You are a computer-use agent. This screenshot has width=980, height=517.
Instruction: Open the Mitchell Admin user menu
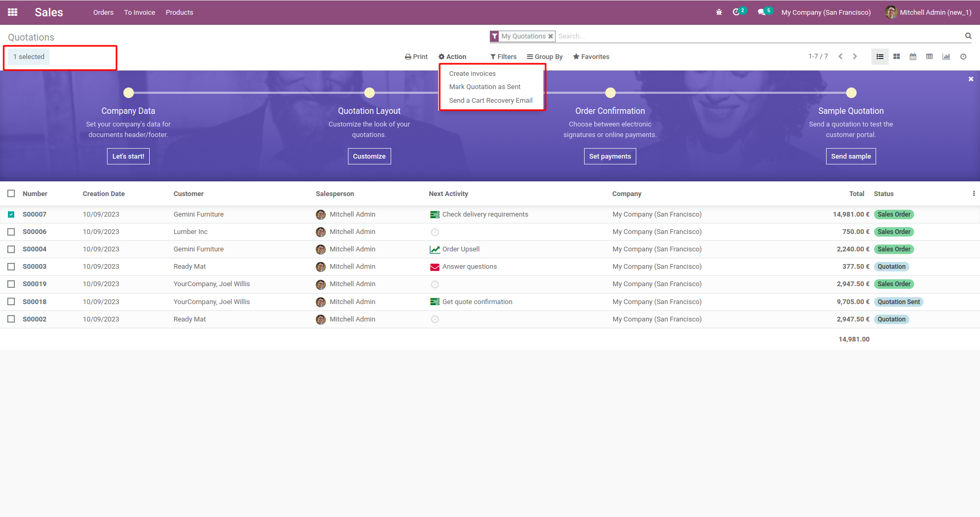[x=928, y=12]
